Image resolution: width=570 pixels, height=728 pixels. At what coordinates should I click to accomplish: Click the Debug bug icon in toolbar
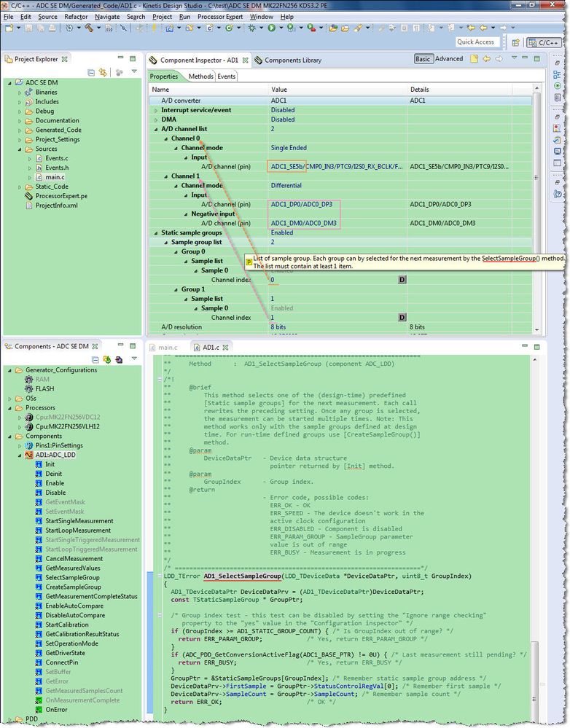(x=251, y=28)
